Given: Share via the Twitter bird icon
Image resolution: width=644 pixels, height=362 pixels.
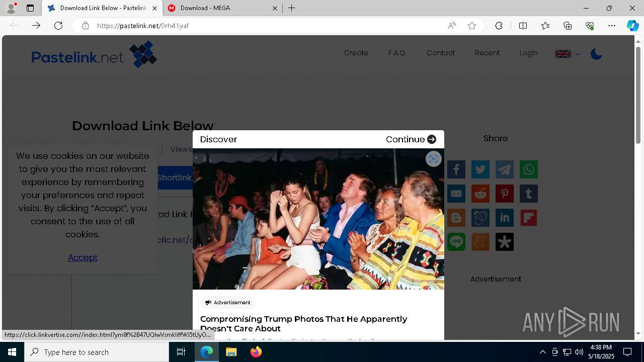Looking at the screenshot, I should (x=480, y=169).
